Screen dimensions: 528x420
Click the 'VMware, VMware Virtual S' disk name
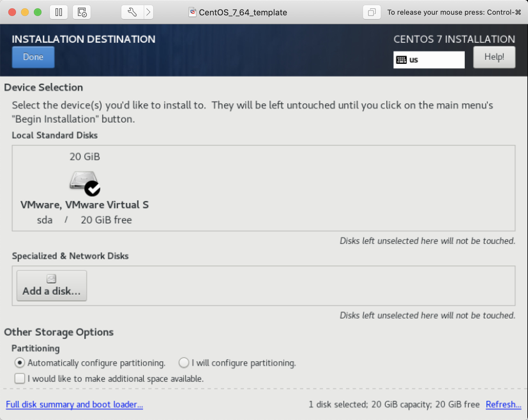(x=85, y=205)
